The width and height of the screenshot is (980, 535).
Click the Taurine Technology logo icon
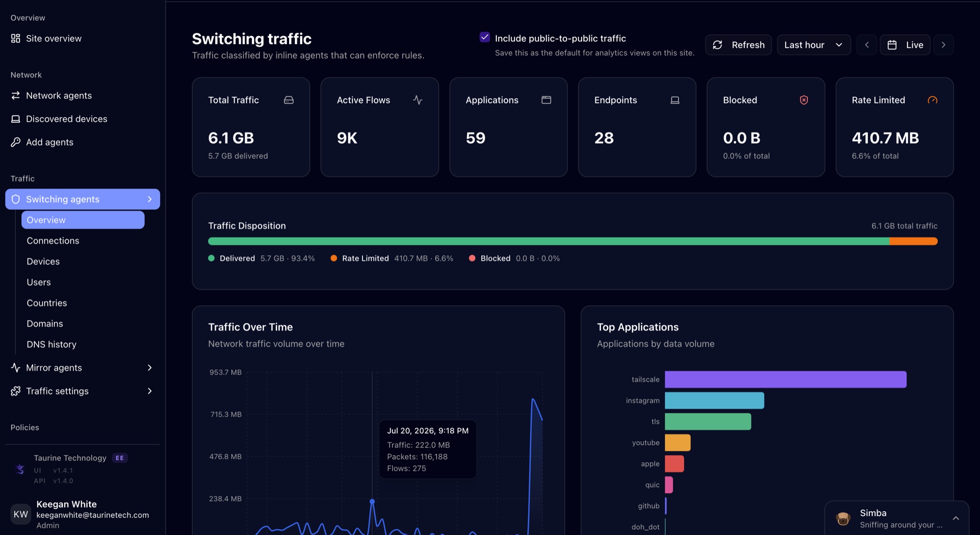[20, 469]
